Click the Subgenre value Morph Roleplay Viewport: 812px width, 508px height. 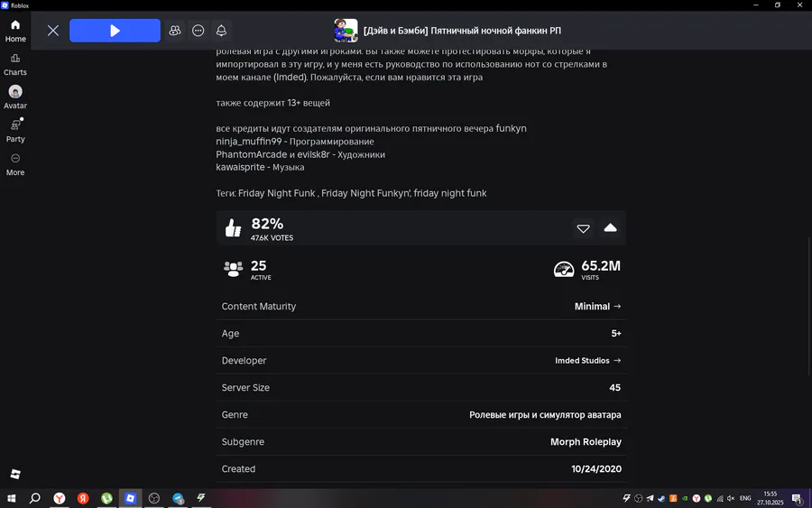click(586, 442)
